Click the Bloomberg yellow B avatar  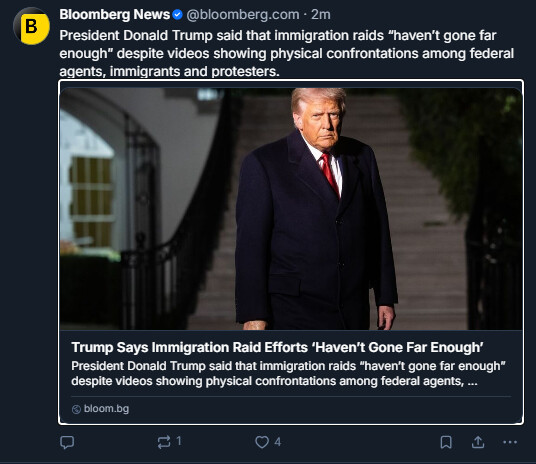pos(31,27)
